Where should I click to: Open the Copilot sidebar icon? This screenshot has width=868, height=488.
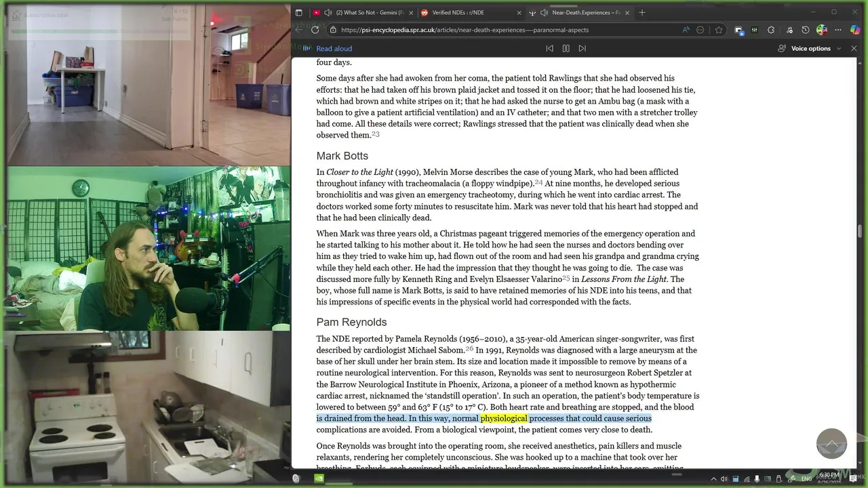pos(855,30)
